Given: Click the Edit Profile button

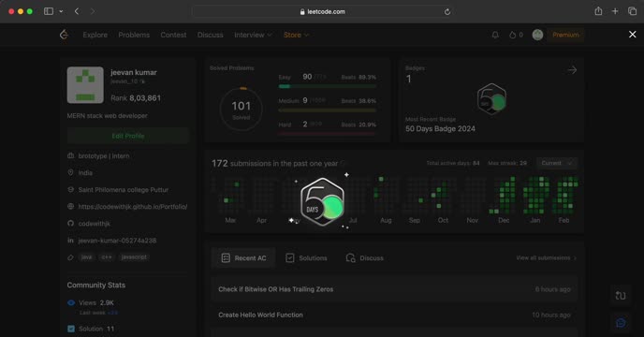Looking at the screenshot, I should tap(127, 136).
